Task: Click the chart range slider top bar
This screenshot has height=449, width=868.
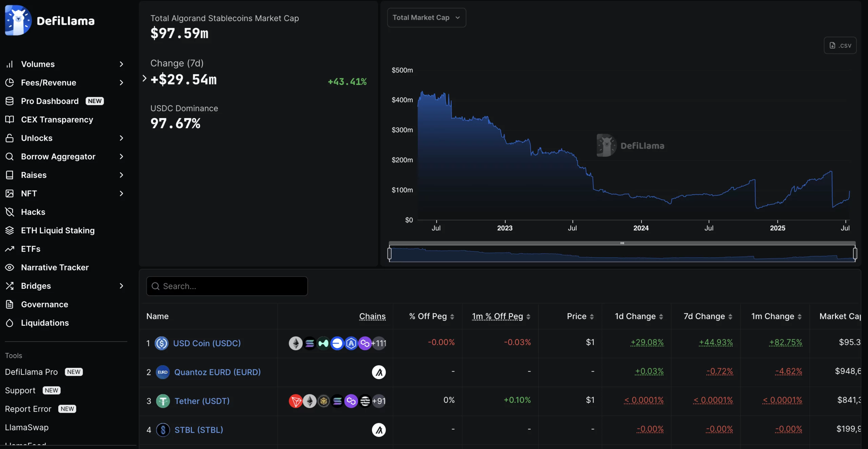Action: (622, 243)
